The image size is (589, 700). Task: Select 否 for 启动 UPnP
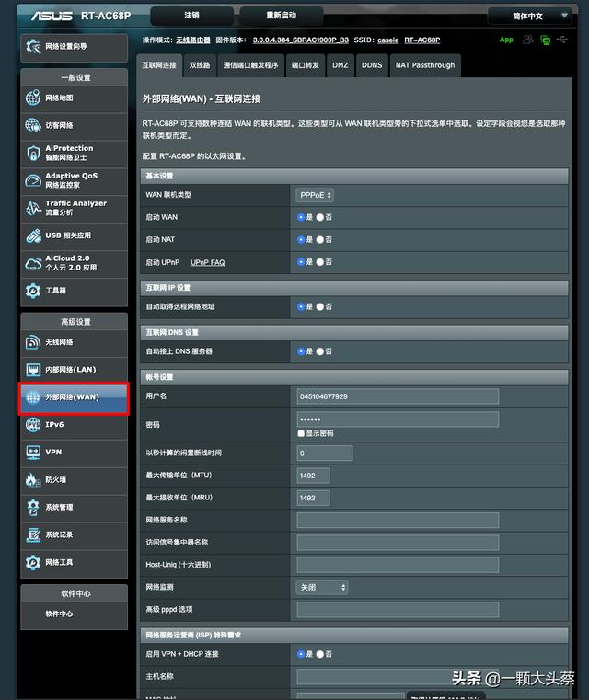click(319, 262)
